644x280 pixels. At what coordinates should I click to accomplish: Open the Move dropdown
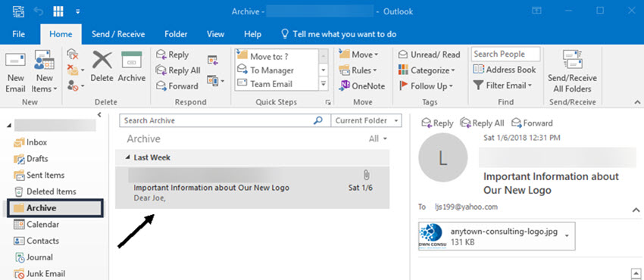pyautogui.click(x=359, y=54)
